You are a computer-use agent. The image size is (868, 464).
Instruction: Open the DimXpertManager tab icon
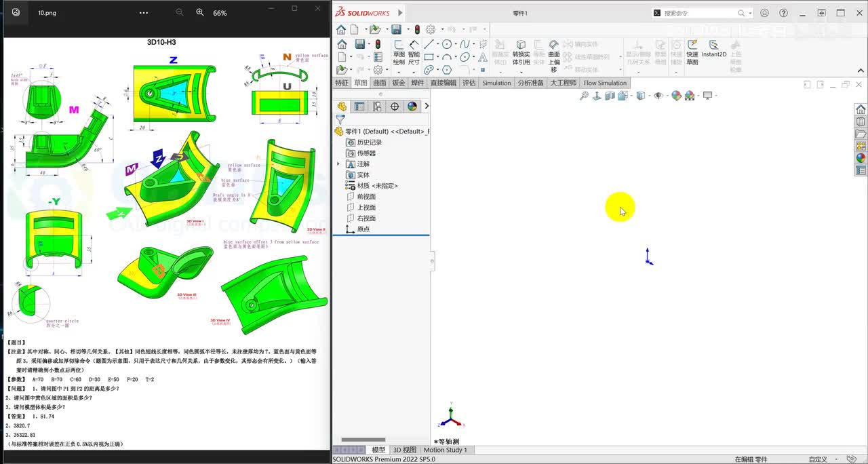coord(395,107)
